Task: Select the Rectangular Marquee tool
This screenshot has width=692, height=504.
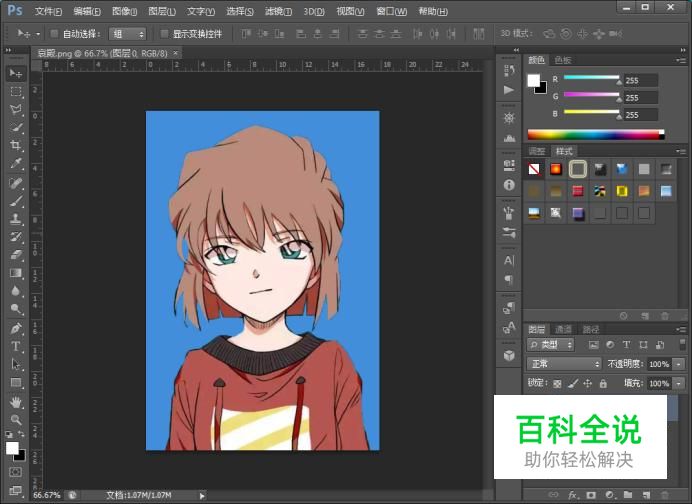Action: click(x=16, y=91)
